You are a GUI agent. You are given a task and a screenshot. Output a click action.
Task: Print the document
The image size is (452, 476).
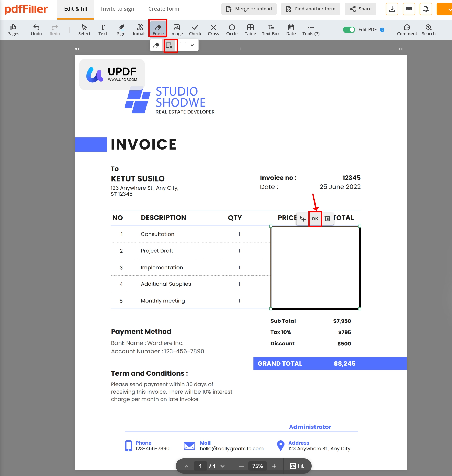point(409,9)
